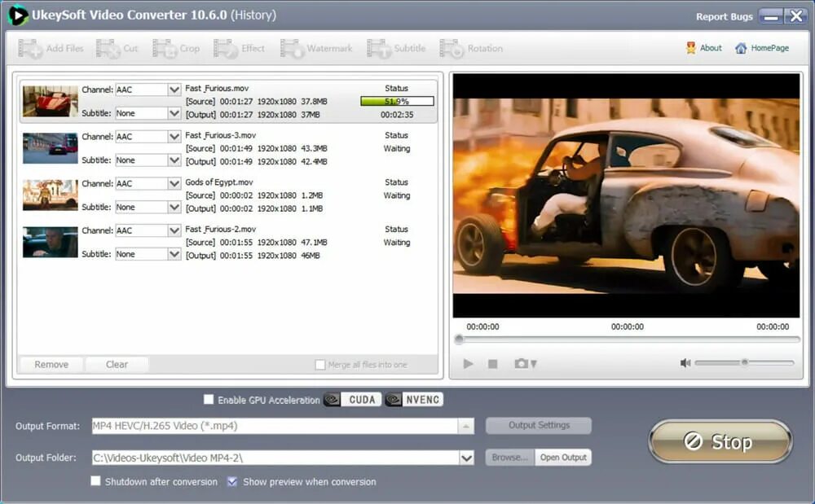Click the NVENC badge
Viewport: 815px width, 504px height.
[x=414, y=400]
